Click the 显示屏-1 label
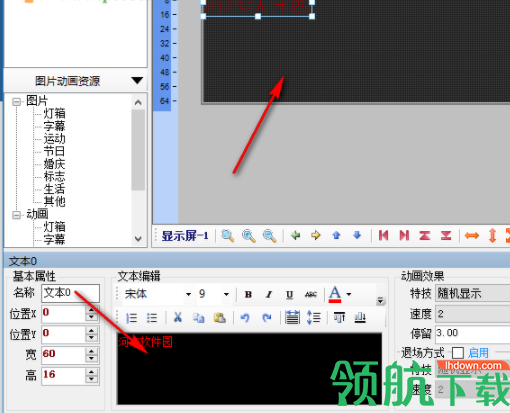 click(185, 236)
